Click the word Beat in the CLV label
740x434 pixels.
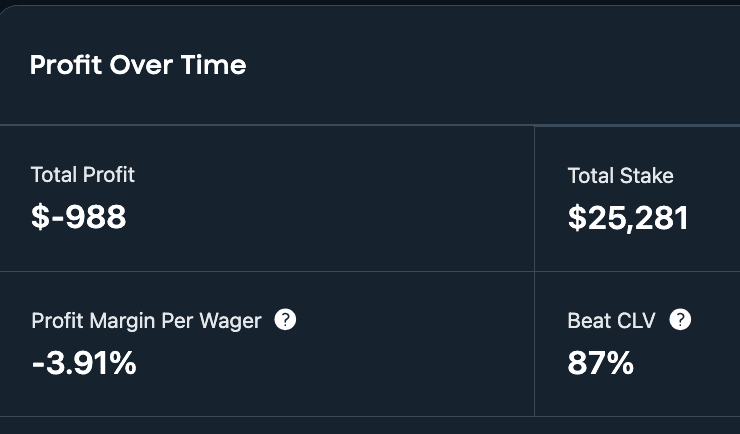585,321
